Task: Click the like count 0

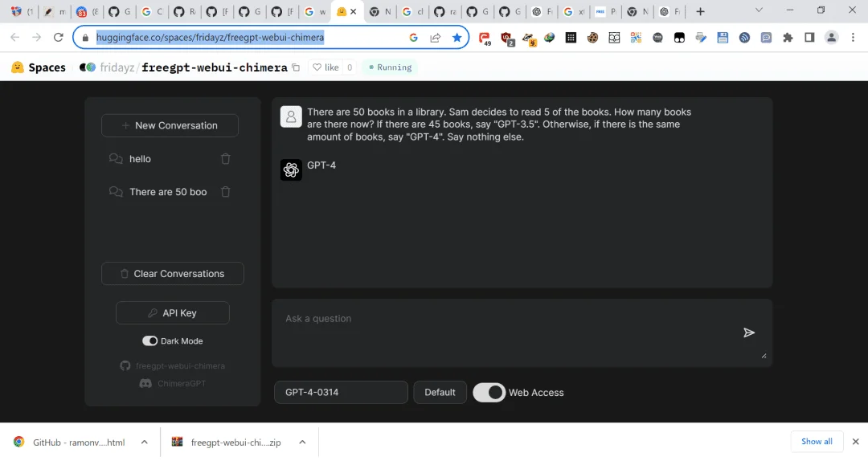Action: 350,67
